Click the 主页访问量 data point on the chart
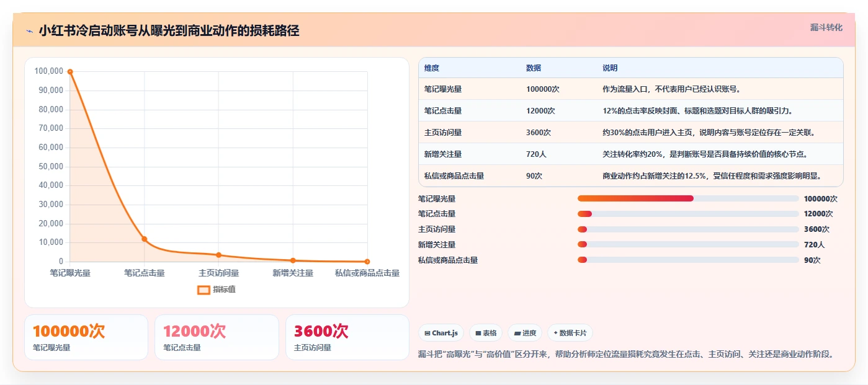 click(x=218, y=255)
